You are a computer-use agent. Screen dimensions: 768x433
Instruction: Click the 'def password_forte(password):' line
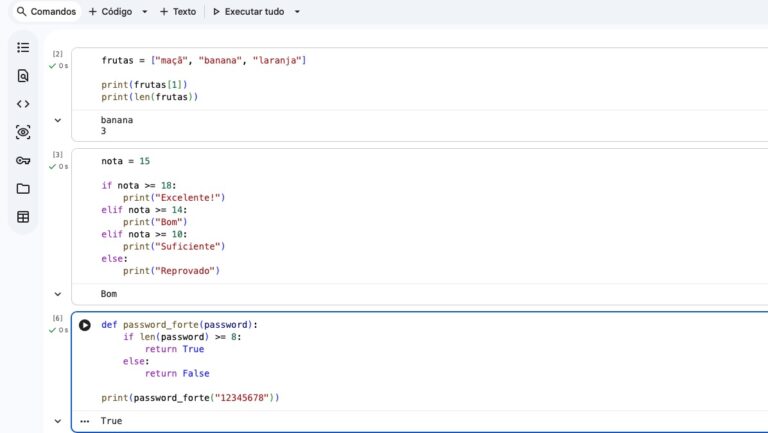pyautogui.click(x=179, y=325)
